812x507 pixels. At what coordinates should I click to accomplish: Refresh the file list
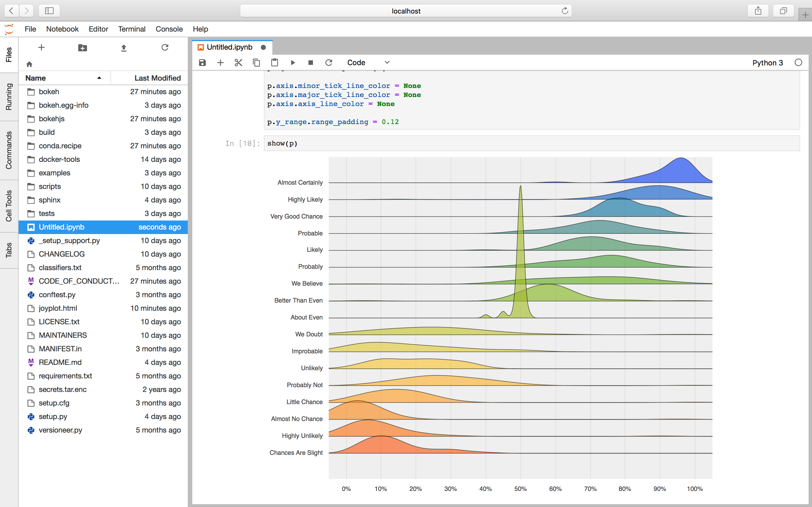click(165, 48)
